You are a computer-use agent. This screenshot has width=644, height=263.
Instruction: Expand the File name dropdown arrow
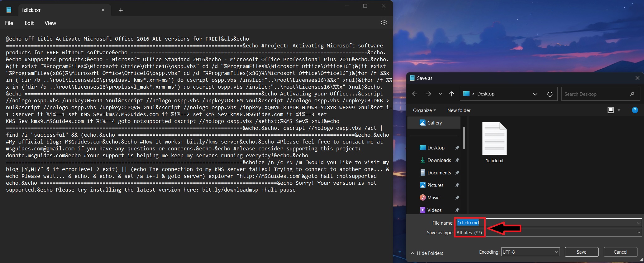coord(639,223)
